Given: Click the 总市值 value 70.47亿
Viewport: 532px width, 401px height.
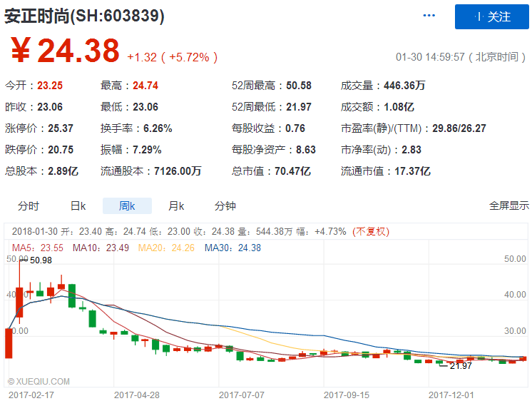Looking at the screenshot, I should click(x=292, y=171).
